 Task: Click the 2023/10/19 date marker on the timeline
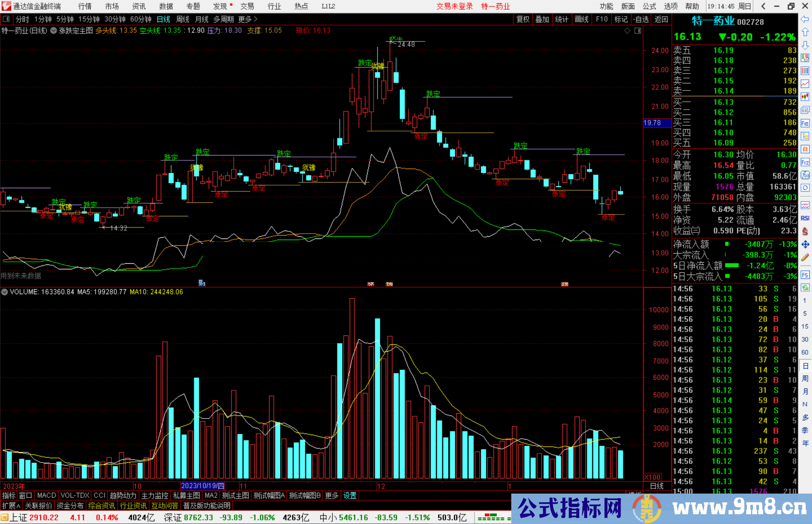click(203, 486)
